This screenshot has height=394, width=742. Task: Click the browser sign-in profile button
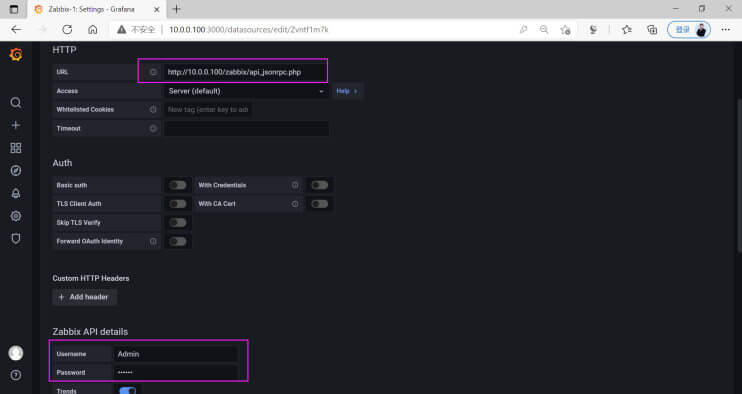pyautogui.click(x=689, y=29)
